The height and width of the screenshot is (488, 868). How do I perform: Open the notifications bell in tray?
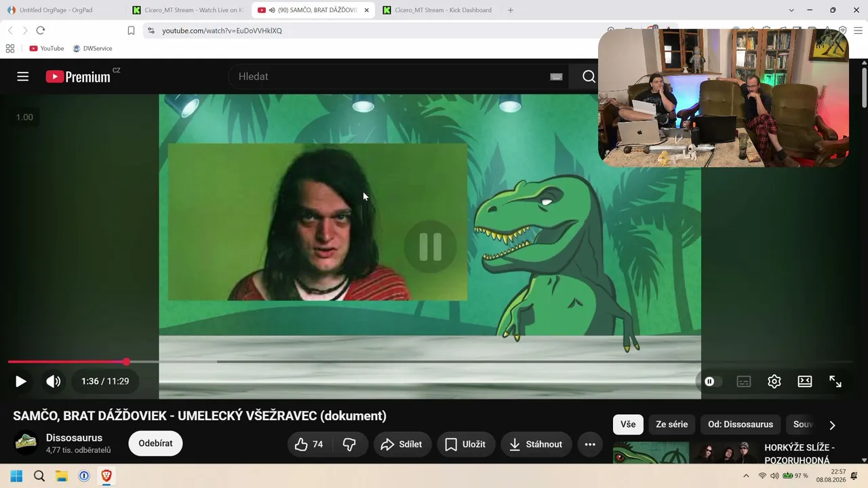pos(854,476)
